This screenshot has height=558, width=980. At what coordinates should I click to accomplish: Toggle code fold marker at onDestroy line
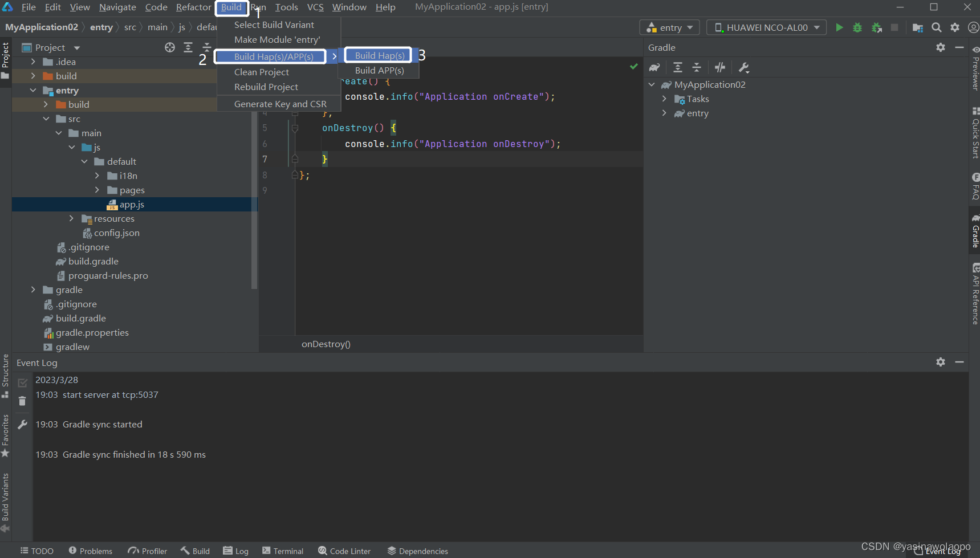[295, 128]
